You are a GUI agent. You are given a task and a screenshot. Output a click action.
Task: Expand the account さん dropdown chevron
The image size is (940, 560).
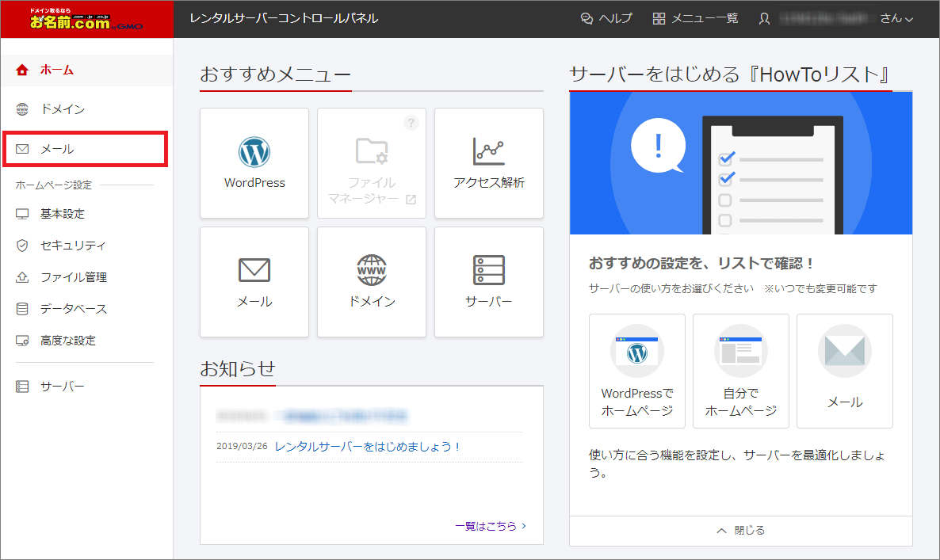pyautogui.click(x=909, y=19)
